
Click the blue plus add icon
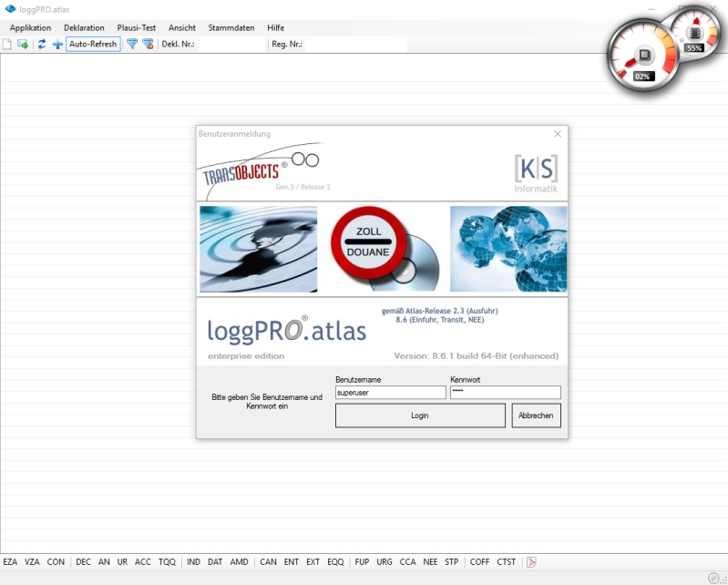[x=57, y=44]
